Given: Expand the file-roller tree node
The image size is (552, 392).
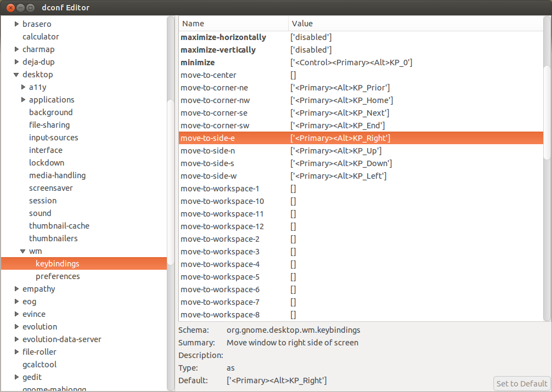Looking at the screenshot, I should click(16, 352).
